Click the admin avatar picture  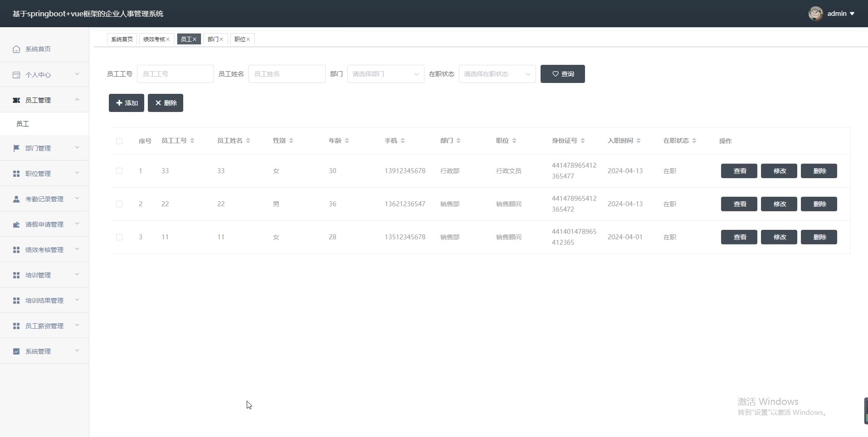pyautogui.click(x=815, y=14)
